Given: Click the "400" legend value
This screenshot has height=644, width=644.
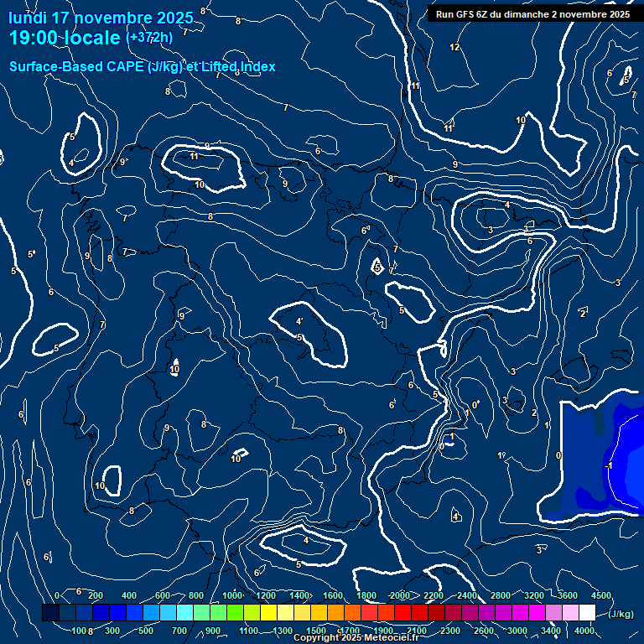Looking at the screenshot, I should (129, 595).
